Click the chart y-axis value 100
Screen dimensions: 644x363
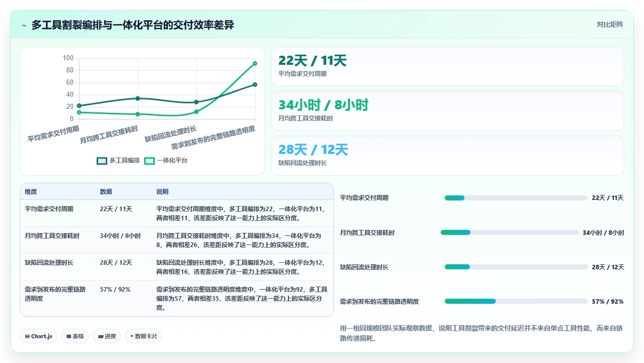[68, 58]
